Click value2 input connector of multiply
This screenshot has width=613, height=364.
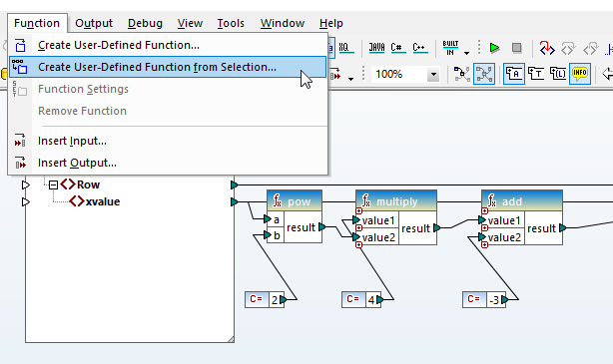(x=356, y=237)
